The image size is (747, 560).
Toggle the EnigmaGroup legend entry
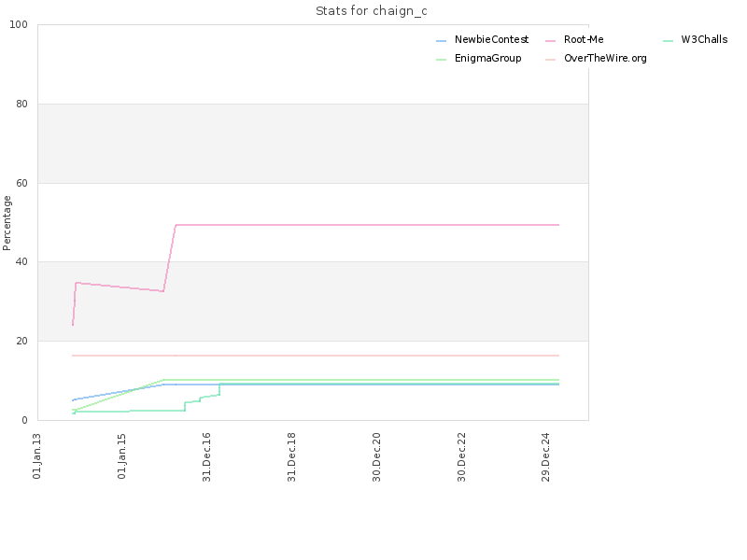[x=479, y=58]
